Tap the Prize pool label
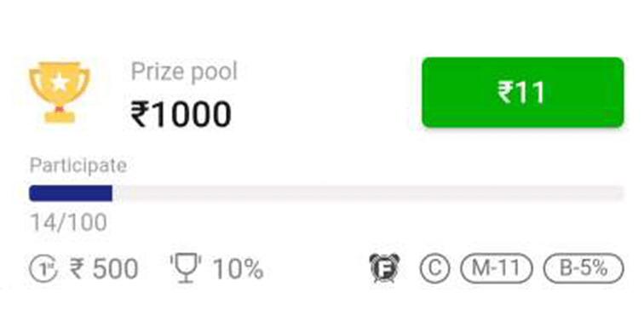The width and height of the screenshot is (644, 327). pyautogui.click(x=184, y=72)
